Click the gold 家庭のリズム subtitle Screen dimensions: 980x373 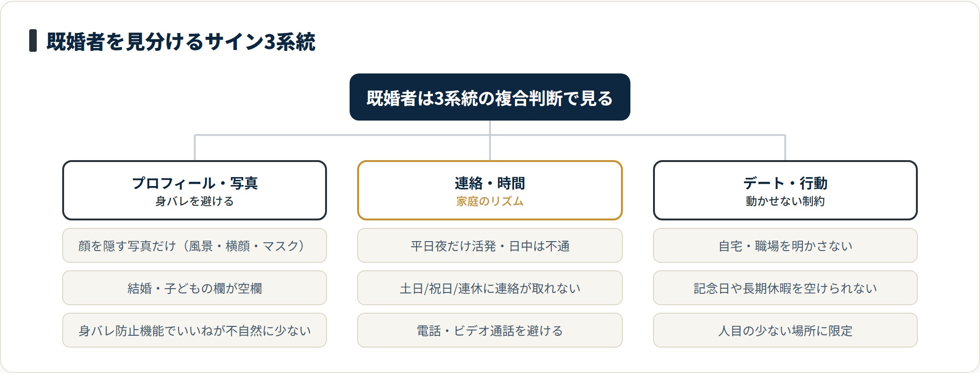point(490,202)
